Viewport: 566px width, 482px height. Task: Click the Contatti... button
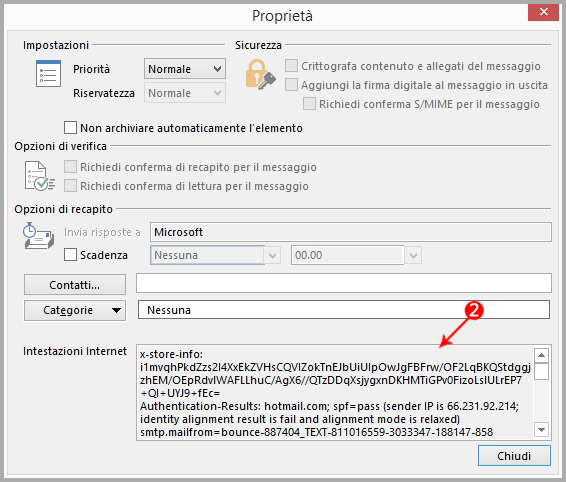(75, 285)
